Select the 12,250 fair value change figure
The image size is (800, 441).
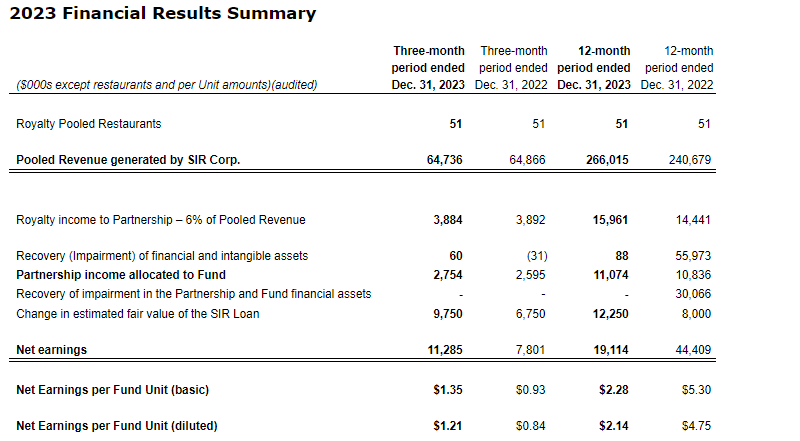click(611, 313)
